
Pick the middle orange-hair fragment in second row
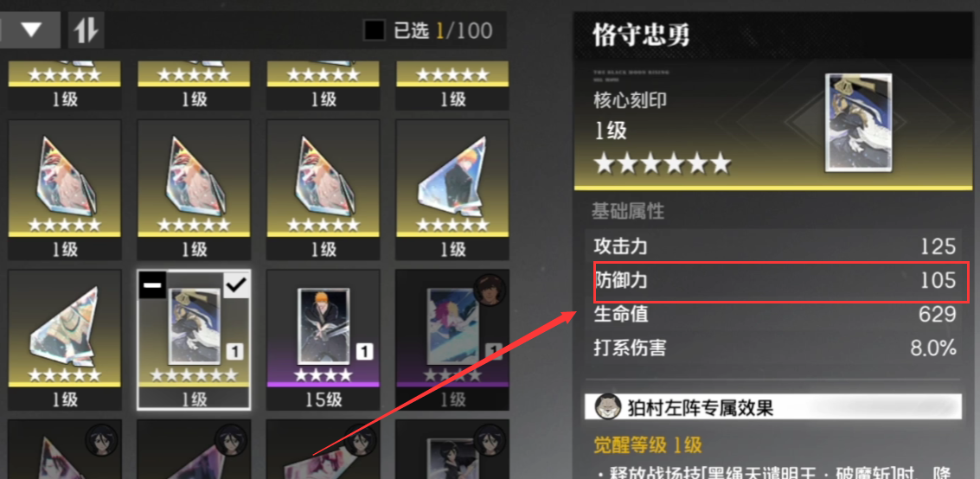click(194, 189)
